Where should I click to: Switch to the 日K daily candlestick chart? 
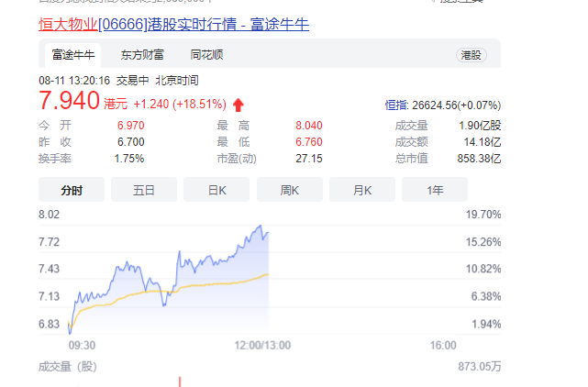(x=216, y=190)
